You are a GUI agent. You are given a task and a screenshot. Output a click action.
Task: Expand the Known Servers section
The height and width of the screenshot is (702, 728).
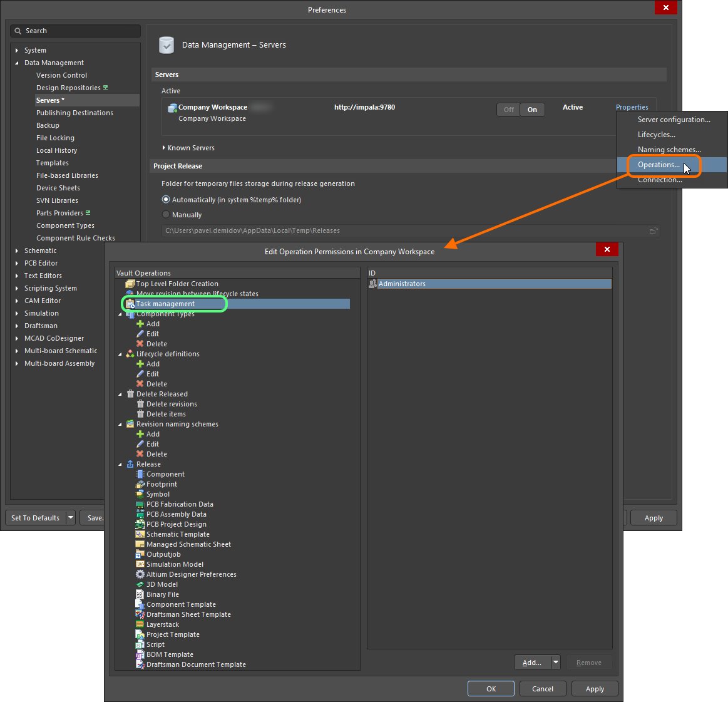click(164, 148)
